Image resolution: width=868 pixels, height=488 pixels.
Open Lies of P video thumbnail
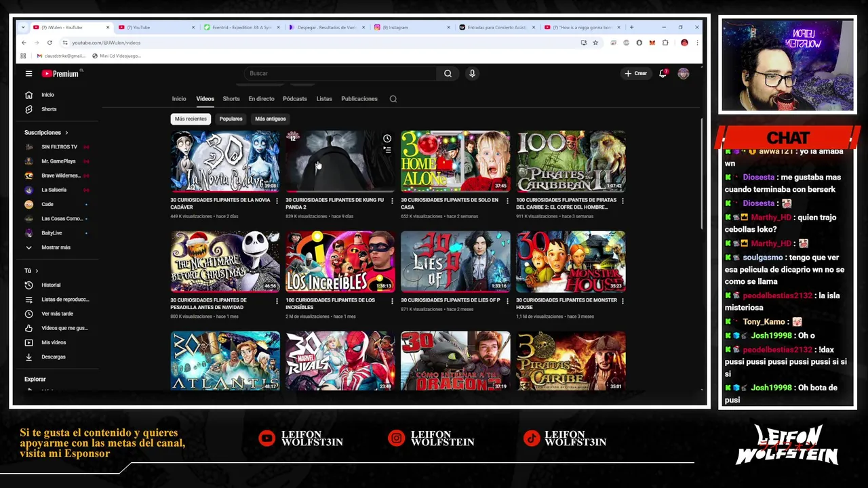[456, 262]
